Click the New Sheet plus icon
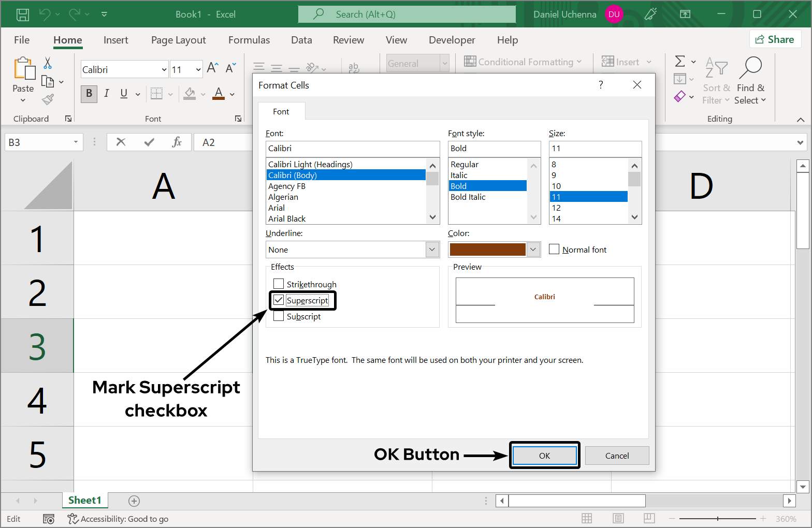 134,501
